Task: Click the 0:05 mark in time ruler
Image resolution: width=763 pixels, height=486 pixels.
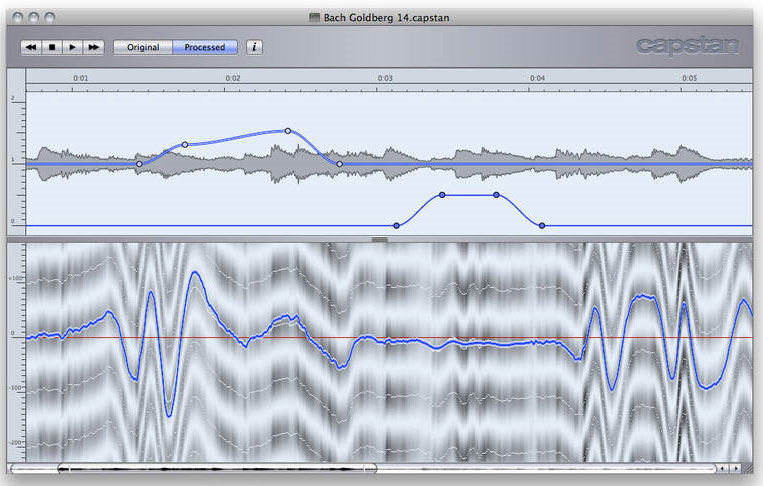Action: pyautogui.click(x=690, y=78)
